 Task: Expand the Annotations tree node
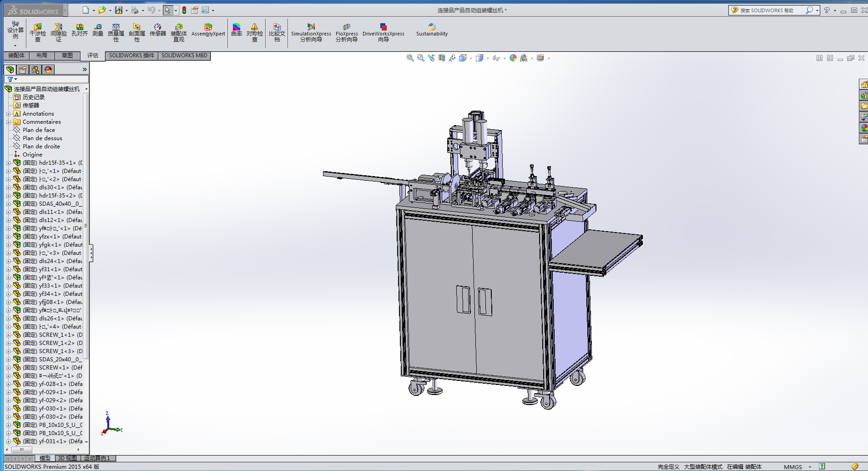click(x=8, y=114)
